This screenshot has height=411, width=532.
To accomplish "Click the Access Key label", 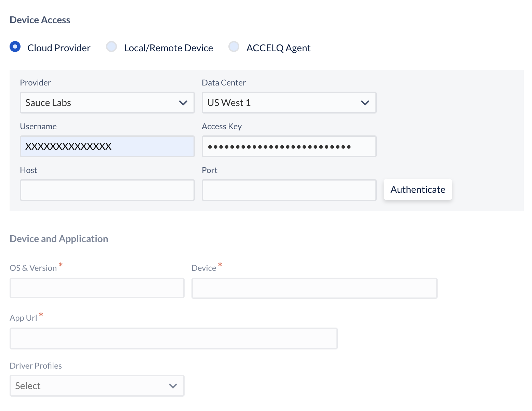I will (x=222, y=127).
